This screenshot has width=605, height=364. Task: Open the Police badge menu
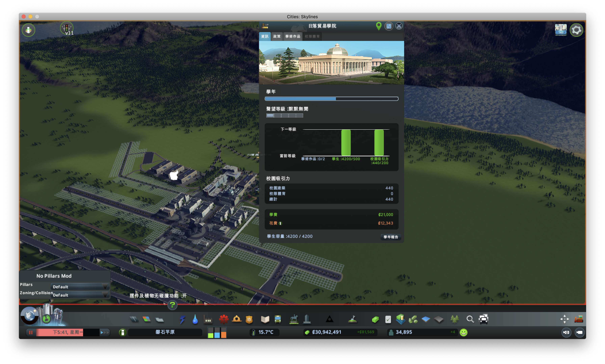(x=249, y=319)
